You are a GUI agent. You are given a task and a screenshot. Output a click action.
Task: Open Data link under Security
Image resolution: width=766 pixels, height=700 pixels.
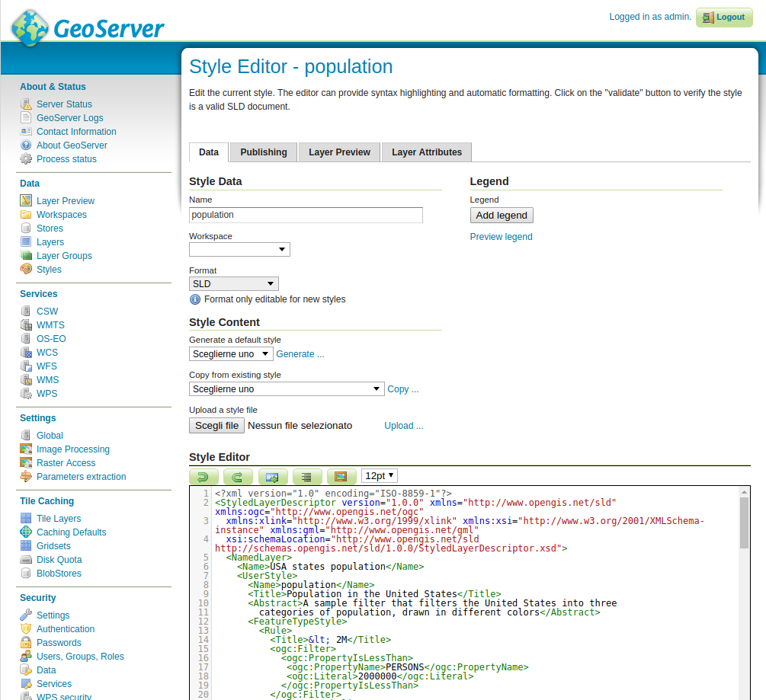(x=46, y=670)
